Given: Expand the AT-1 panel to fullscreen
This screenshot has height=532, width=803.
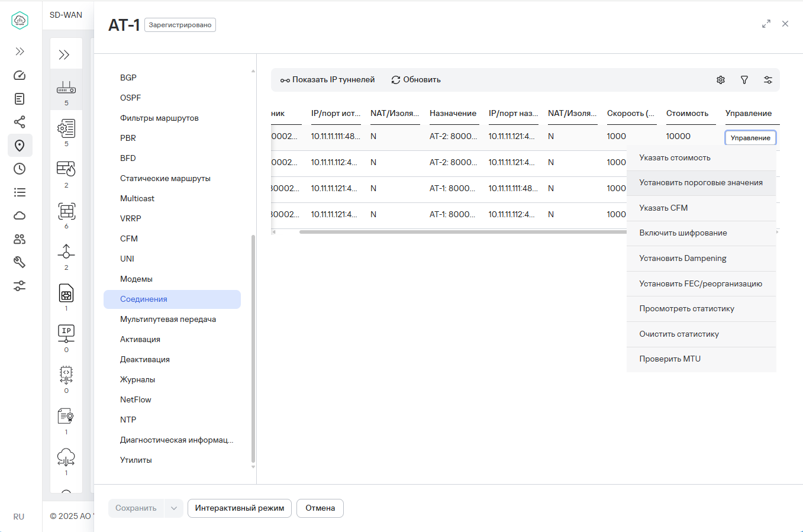Looking at the screenshot, I should pyautogui.click(x=766, y=24).
